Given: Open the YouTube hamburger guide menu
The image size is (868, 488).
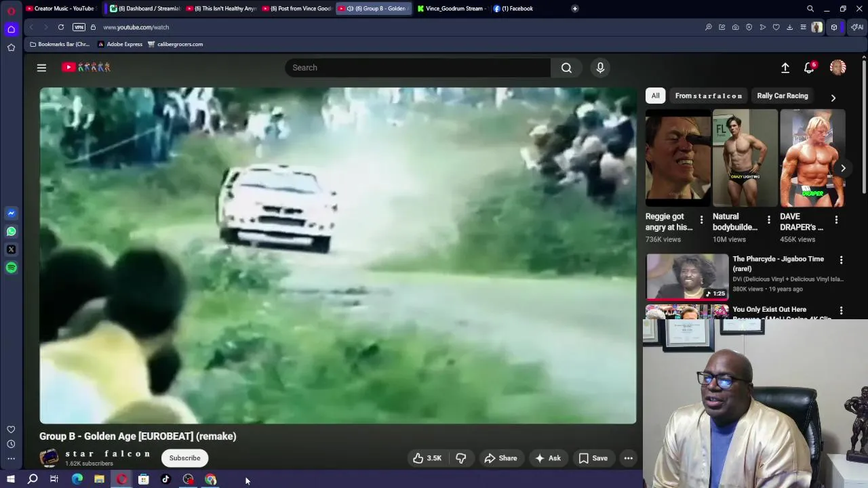Looking at the screenshot, I should 41,68.
